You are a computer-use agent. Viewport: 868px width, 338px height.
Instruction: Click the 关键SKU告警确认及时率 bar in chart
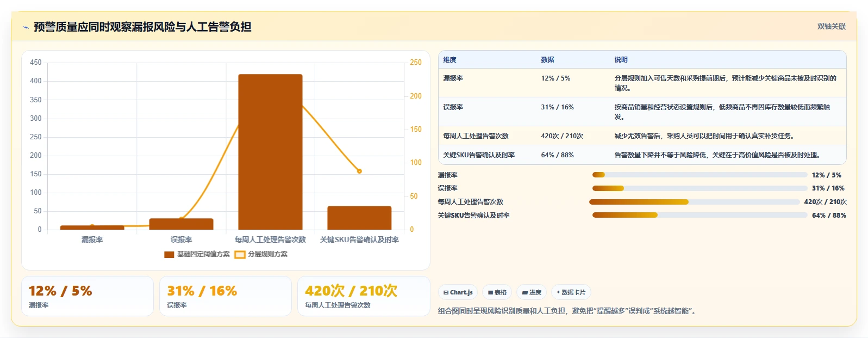click(x=359, y=218)
